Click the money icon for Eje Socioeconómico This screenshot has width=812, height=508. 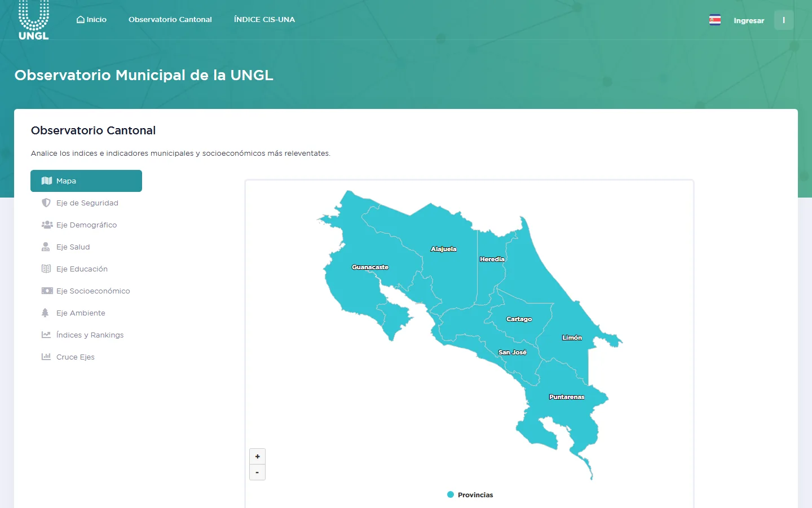click(47, 291)
